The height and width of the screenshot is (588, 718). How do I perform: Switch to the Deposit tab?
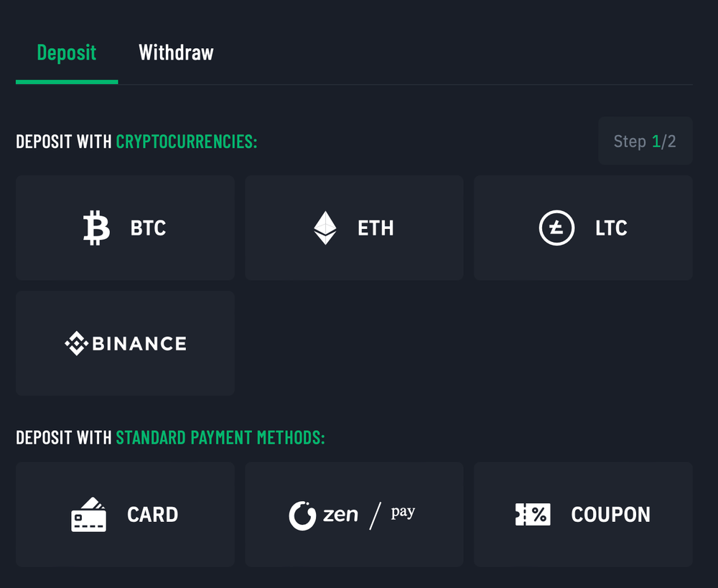[x=66, y=52]
